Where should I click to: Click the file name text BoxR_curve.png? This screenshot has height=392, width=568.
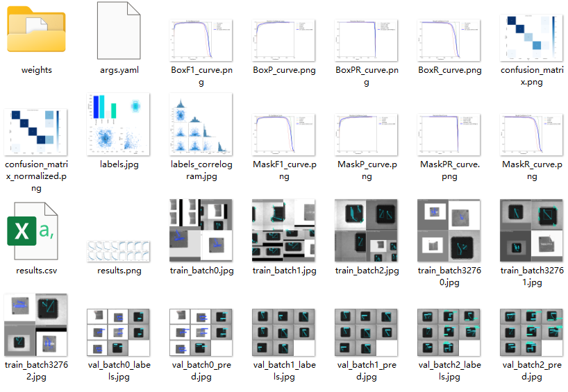tap(449, 70)
